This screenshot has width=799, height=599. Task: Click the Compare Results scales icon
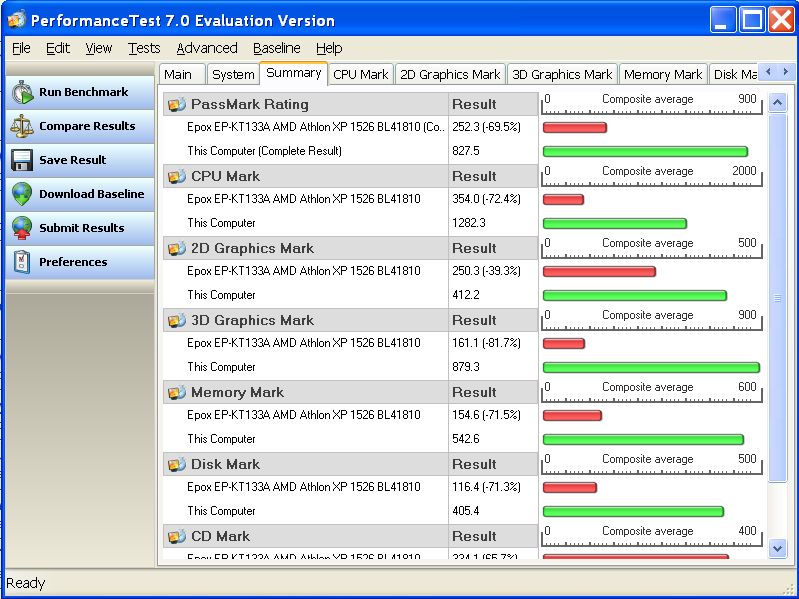(x=22, y=126)
